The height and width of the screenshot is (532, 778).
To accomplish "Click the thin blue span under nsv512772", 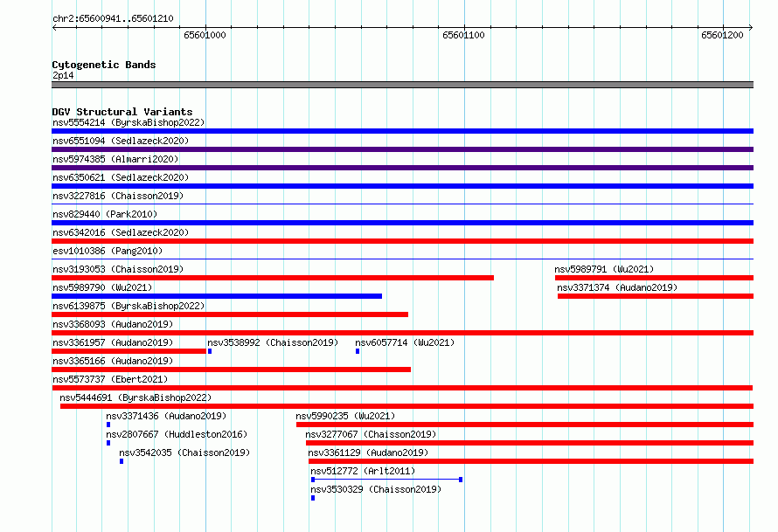I will click(386, 480).
